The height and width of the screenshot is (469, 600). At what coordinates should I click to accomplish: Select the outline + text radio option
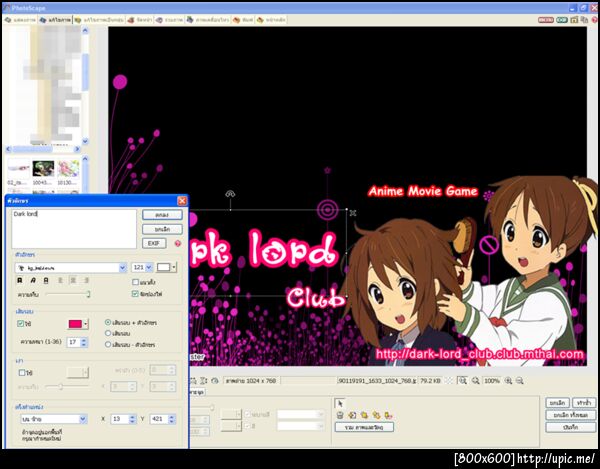click(x=108, y=322)
